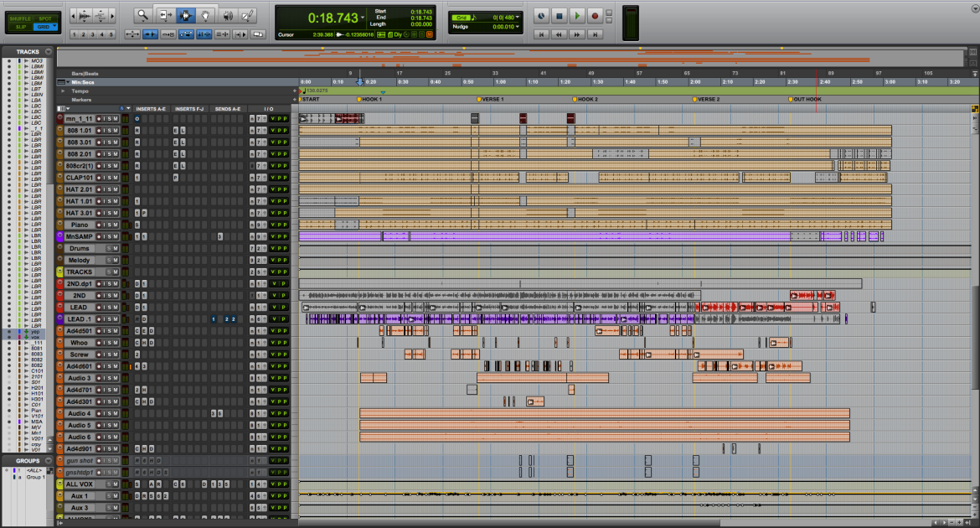Open the Grid value dropdown

[517, 18]
